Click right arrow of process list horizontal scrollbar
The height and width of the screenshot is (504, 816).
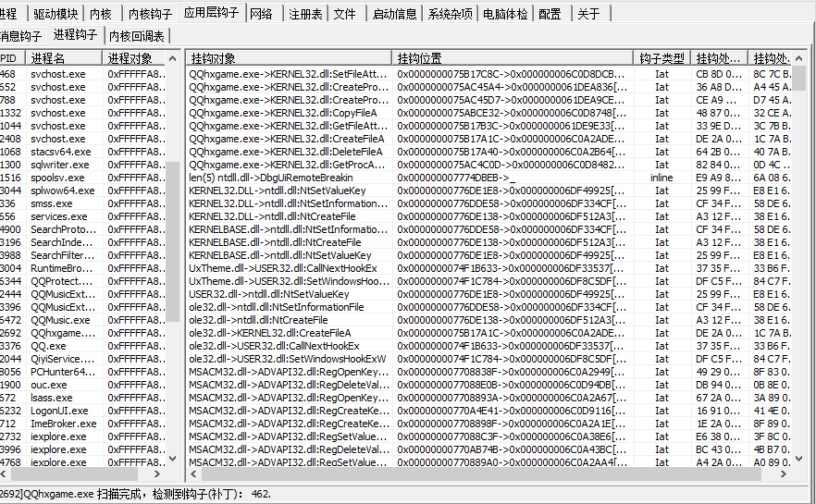click(x=157, y=473)
